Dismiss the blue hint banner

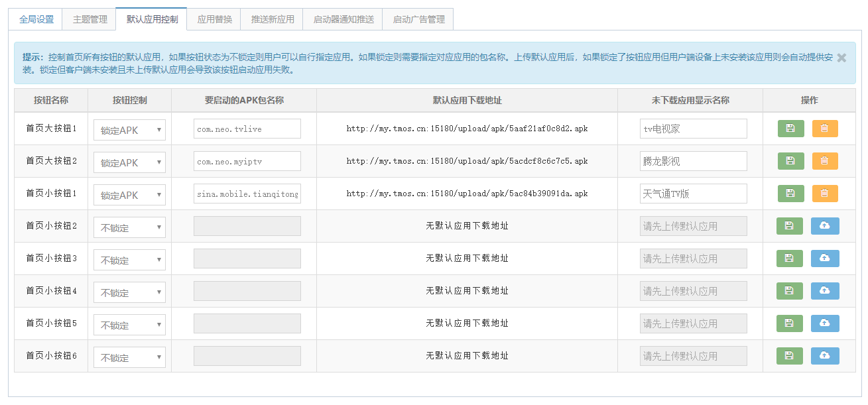(841, 58)
